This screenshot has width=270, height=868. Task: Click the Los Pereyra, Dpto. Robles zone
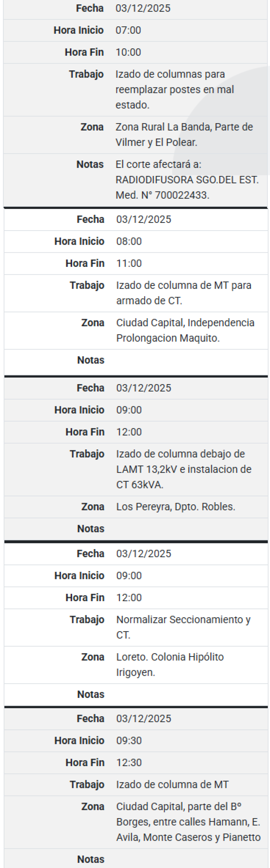175,507
